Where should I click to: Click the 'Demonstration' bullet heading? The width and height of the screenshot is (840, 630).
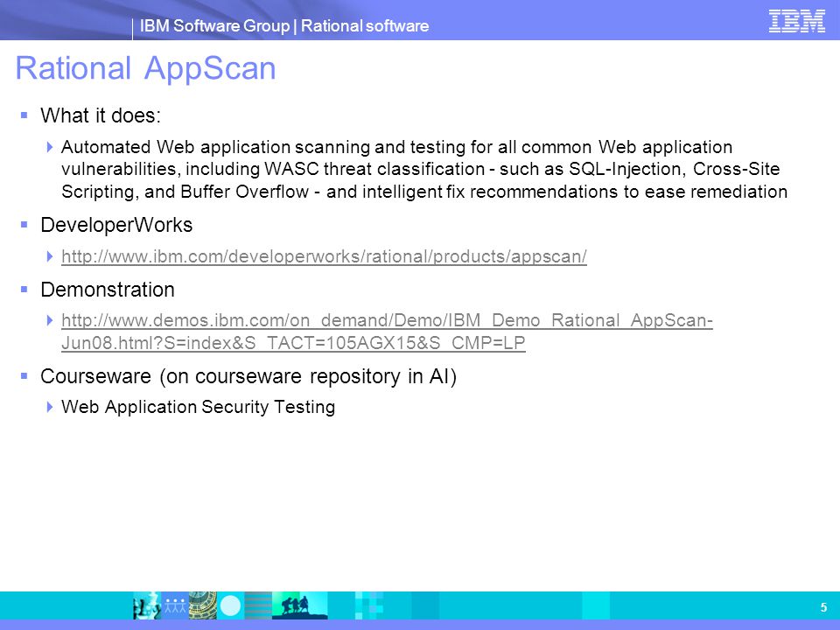click(108, 290)
